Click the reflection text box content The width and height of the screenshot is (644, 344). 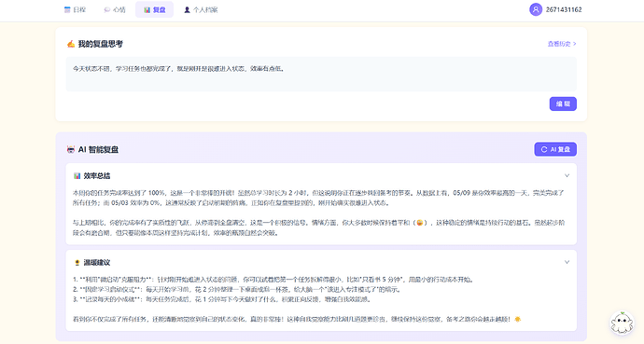(321, 74)
